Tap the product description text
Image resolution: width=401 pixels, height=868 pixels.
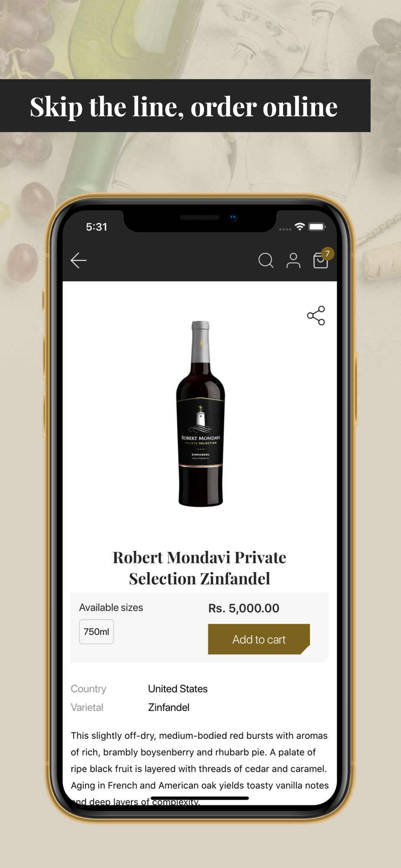point(200,769)
